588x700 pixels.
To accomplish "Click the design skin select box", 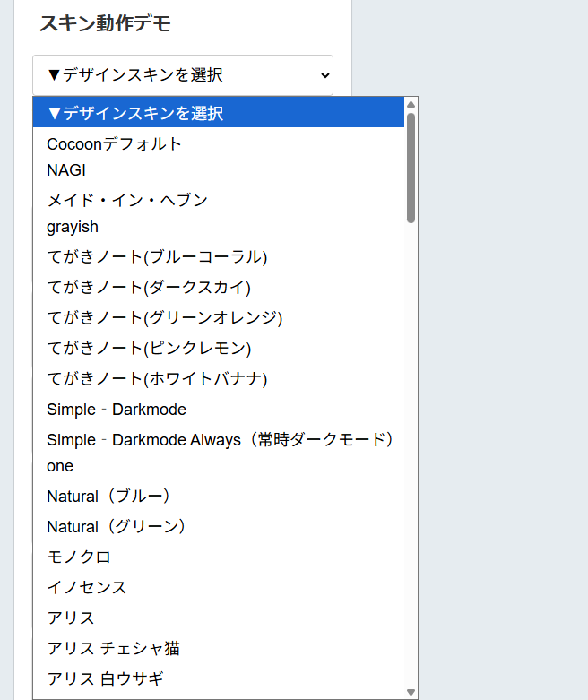I will click(182, 75).
